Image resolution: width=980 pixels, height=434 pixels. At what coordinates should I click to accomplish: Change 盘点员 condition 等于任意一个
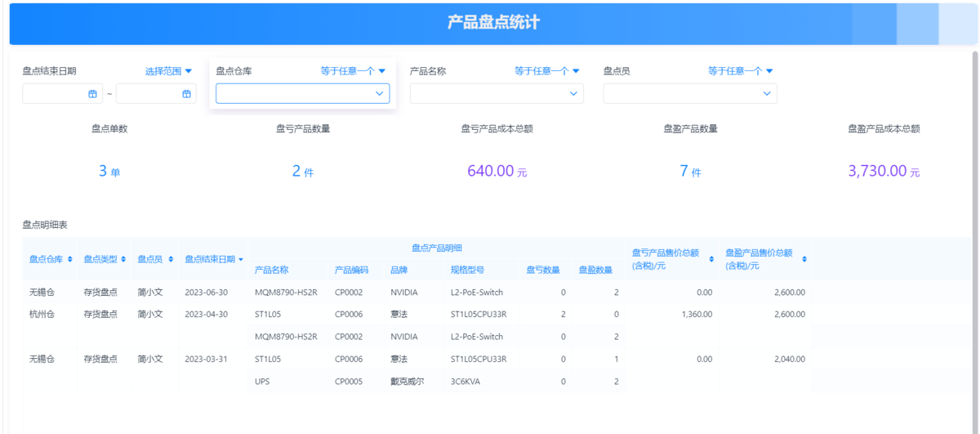click(x=740, y=71)
